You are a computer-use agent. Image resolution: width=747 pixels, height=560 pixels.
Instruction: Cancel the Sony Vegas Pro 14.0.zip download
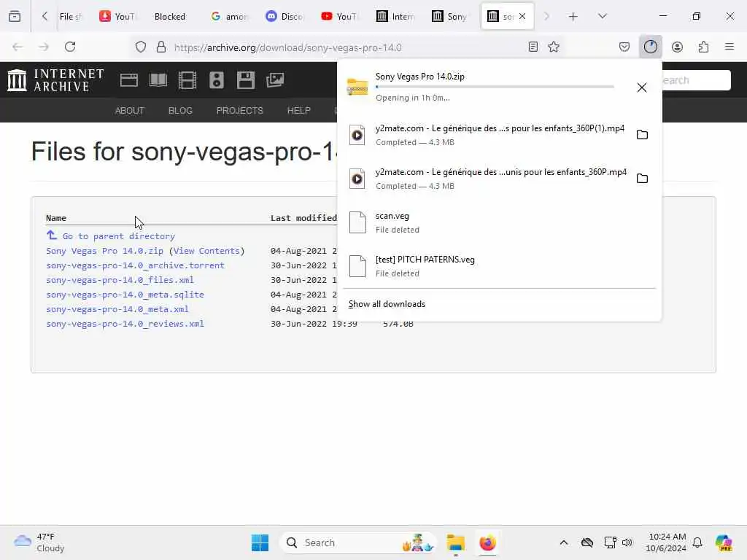[x=642, y=87]
